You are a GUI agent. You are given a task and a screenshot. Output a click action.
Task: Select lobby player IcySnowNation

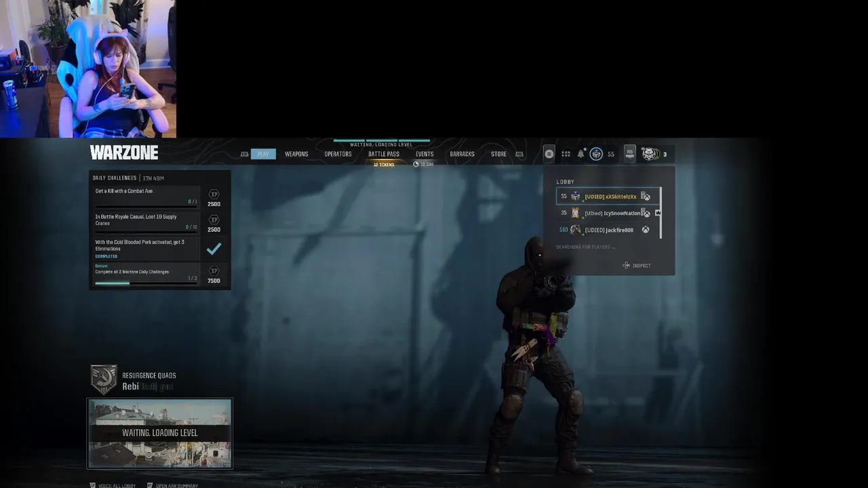click(x=608, y=213)
